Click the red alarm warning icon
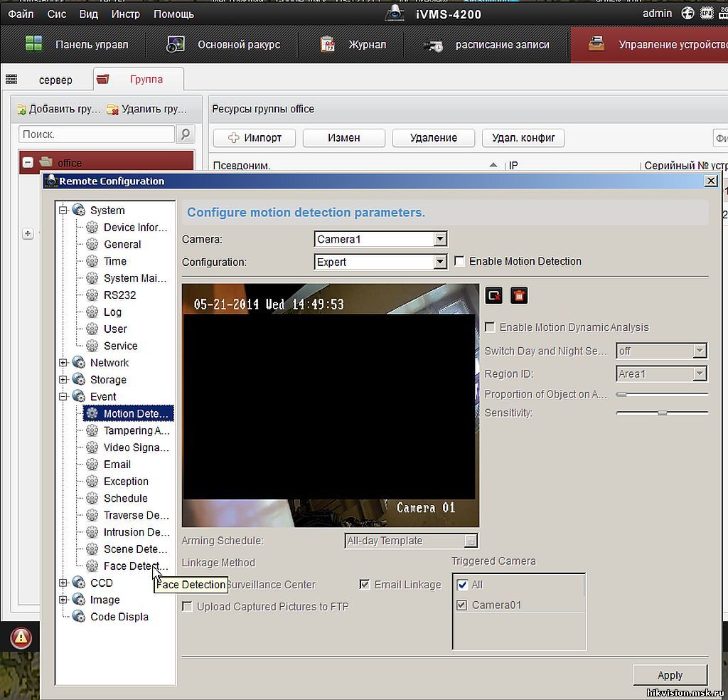 pos(21,638)
